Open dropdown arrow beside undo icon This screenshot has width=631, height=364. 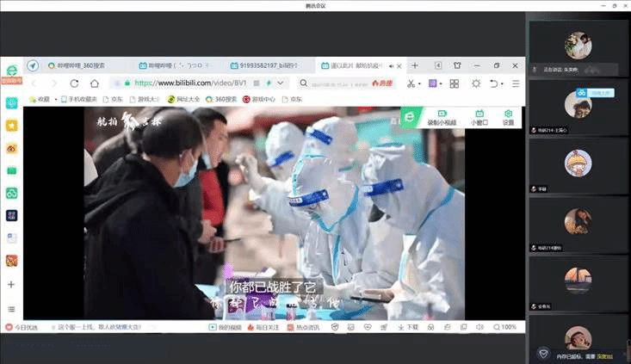[503, 83]
